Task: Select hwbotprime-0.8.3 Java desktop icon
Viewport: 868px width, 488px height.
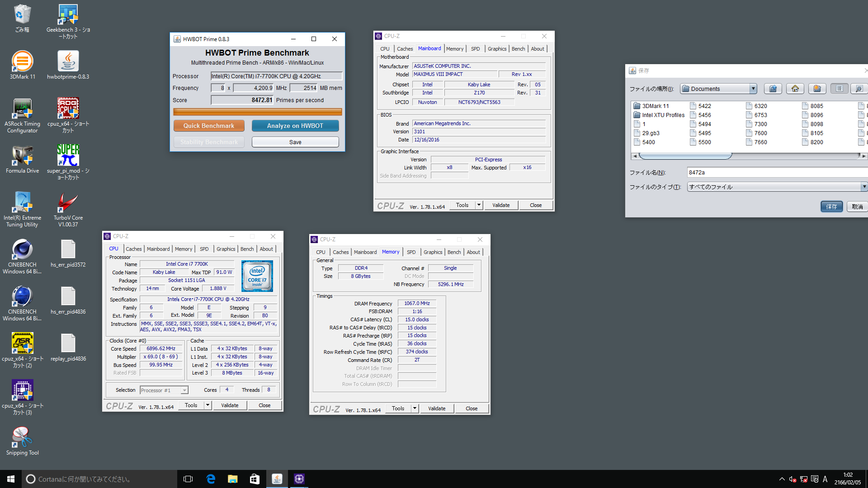Action: pyautogui.click(x=68, y=66)
